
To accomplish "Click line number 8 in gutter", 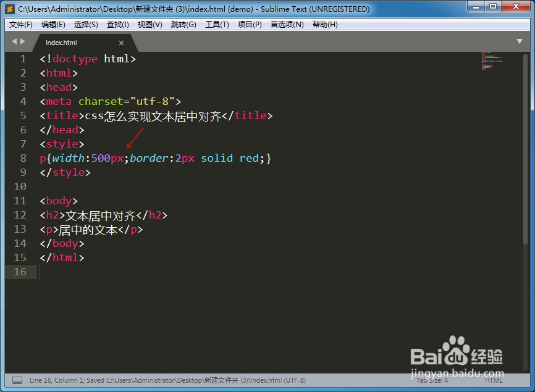I will [23, 158].
